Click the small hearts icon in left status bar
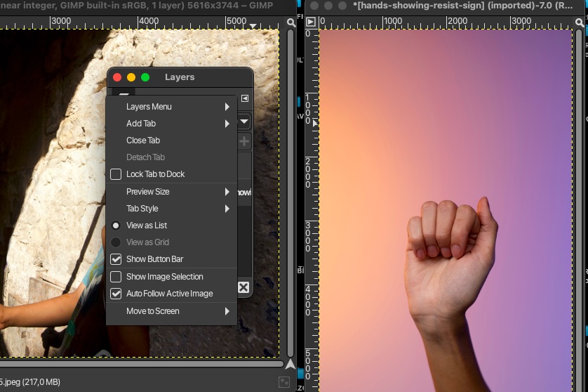This screenshot has width=588, height=392. 284,382
